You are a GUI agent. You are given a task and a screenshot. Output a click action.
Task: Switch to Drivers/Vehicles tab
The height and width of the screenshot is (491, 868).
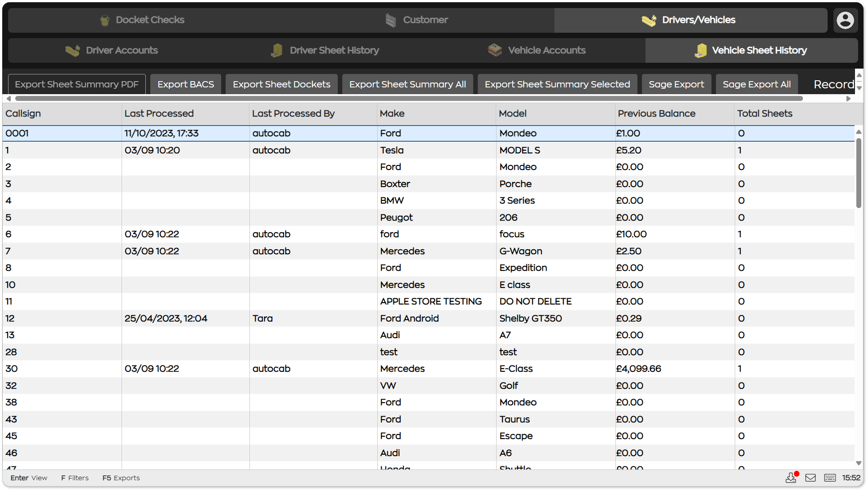click(x=691, y=20)
